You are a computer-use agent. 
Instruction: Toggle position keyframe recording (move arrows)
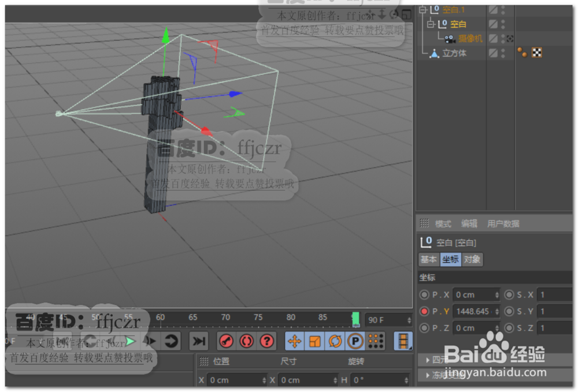point(295,341)
